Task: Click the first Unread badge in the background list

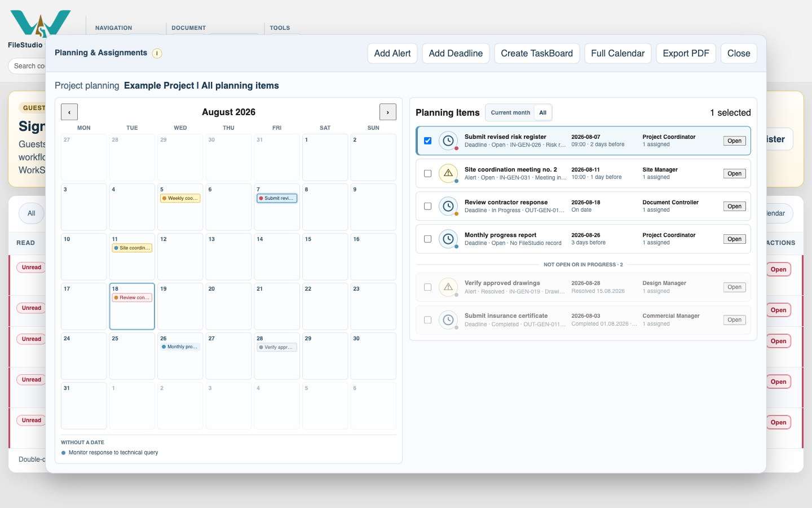Action: click(x=32, y=268)
